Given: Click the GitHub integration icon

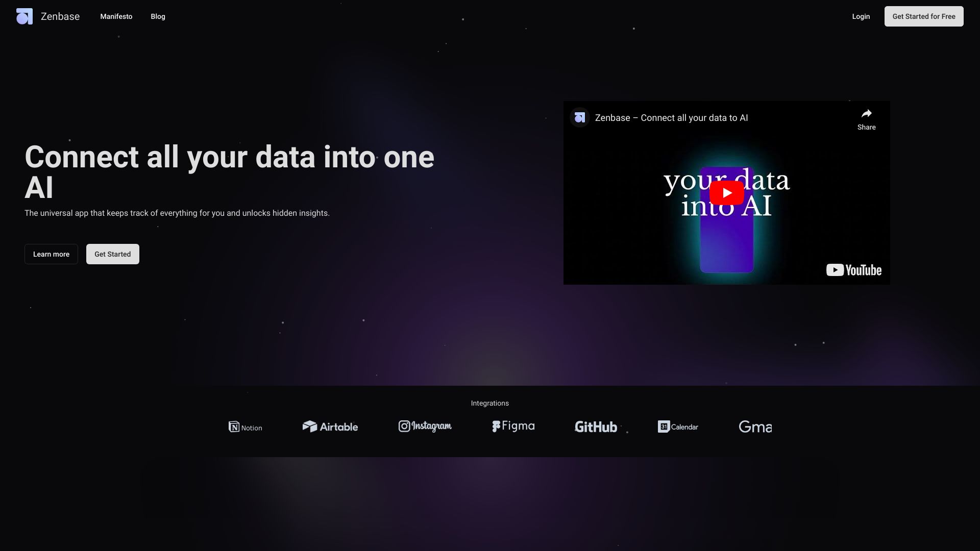Looking at the screenshot, I should pos(596,426).
